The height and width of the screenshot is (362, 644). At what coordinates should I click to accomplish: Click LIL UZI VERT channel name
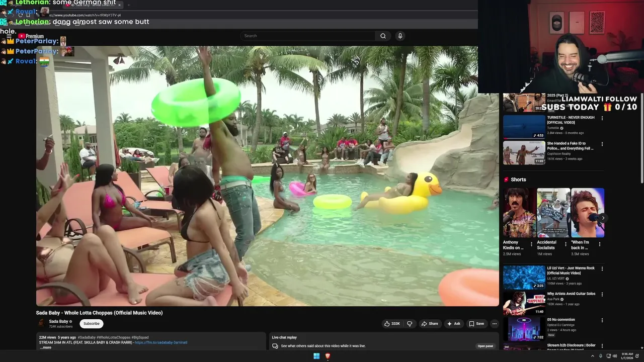pos(555,279)
